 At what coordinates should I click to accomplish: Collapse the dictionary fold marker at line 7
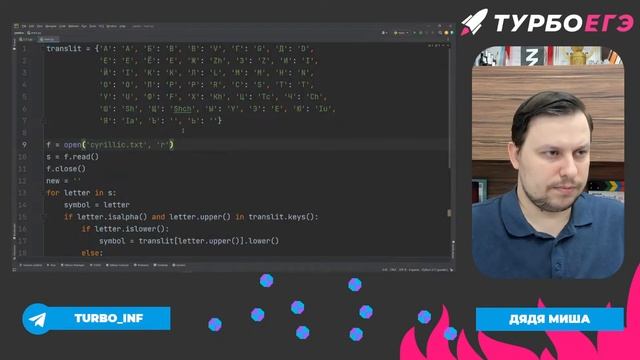44,121
